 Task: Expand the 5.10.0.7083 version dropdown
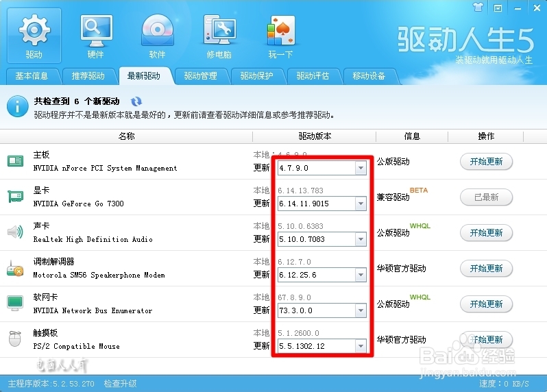pyautogui.click(x=361, y=239)
